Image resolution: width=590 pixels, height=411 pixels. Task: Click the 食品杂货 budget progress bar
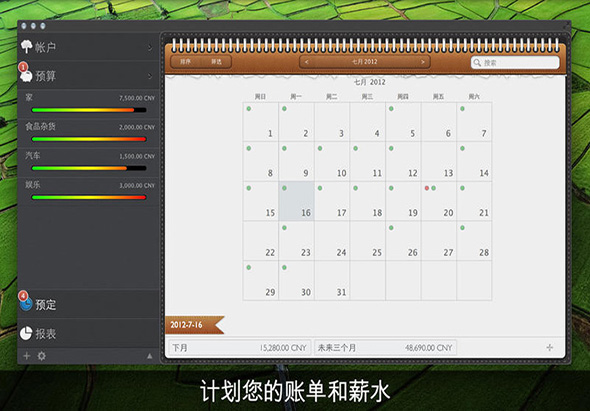(89, 139)
